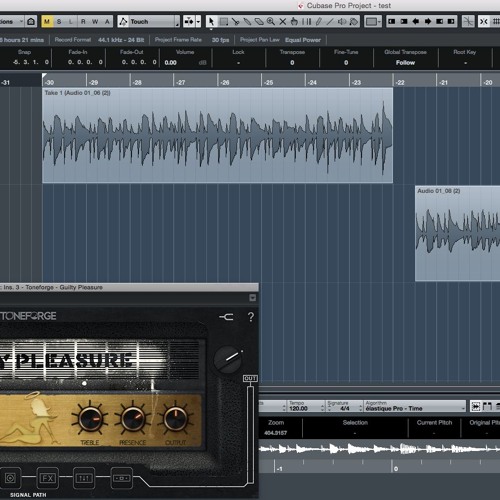Click the 44.1 kHz - 24 Bit record format

point(121,40)
